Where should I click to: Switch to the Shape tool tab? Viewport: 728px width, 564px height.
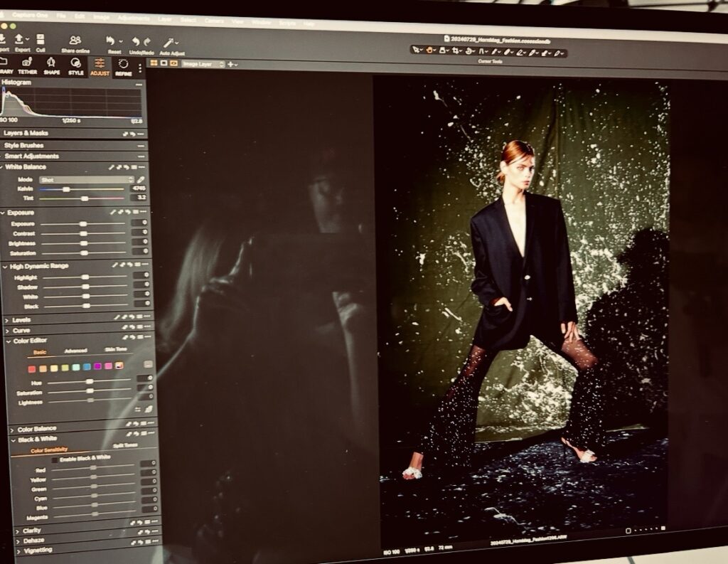click(51, 66)
